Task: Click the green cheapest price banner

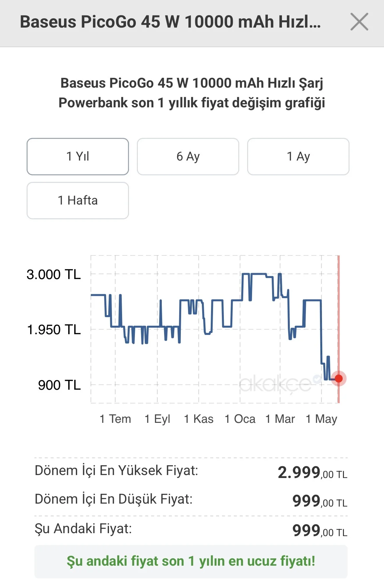Action: [x=191, y=561]
